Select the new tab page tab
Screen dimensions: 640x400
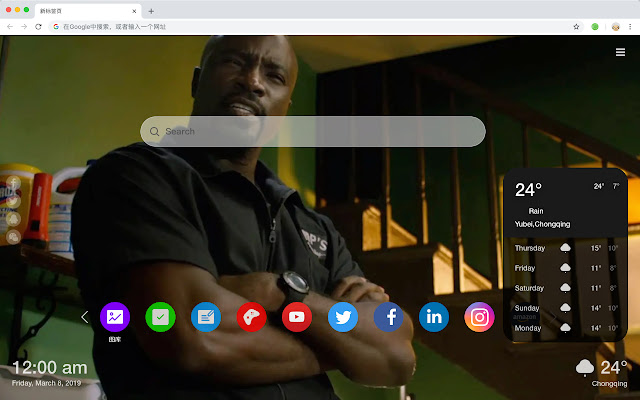pyautogui.click(x=88, y=11)
